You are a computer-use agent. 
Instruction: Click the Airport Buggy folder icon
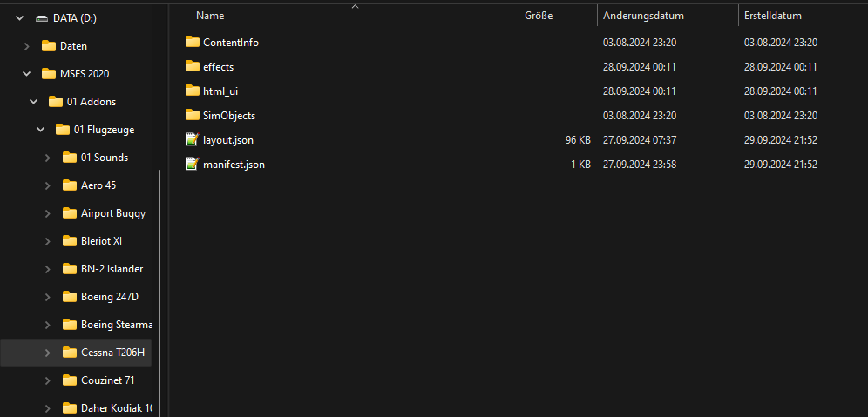[69, 213]
